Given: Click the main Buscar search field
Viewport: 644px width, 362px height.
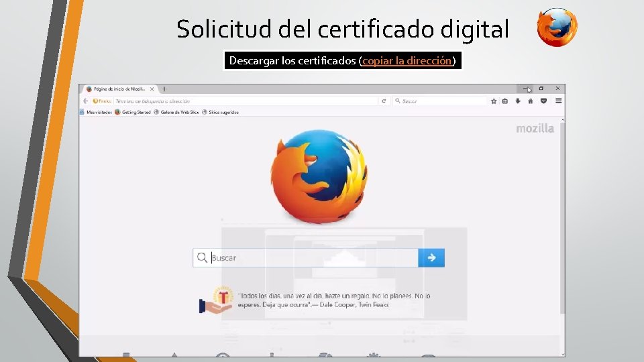Looking at the screenshot, I should tap(306, 257).
